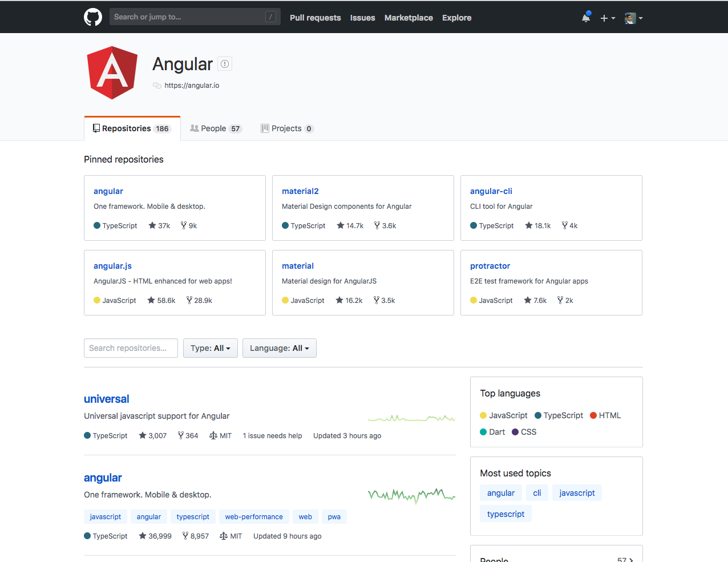Open pinned material2 repository

click(300, 191)
